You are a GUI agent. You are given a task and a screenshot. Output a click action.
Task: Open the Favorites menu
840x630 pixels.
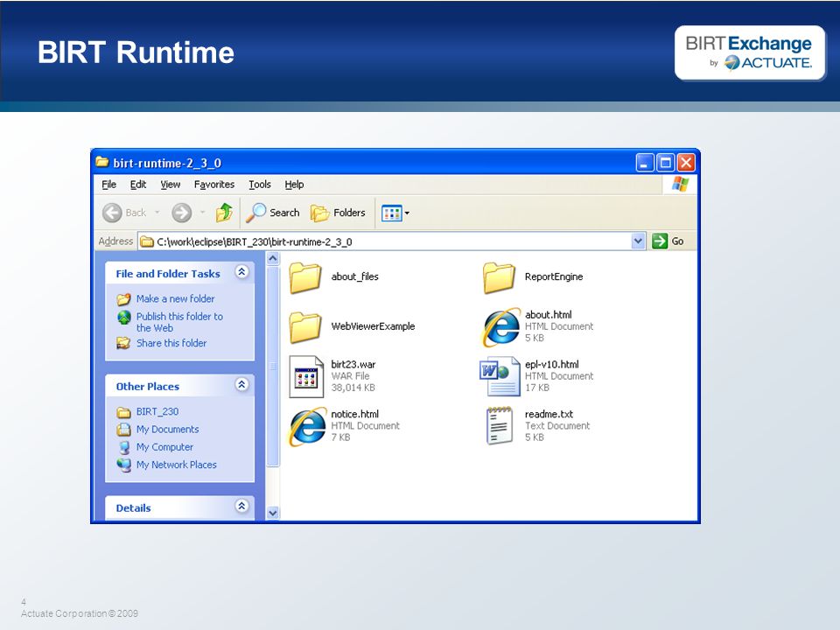(214, 185)
